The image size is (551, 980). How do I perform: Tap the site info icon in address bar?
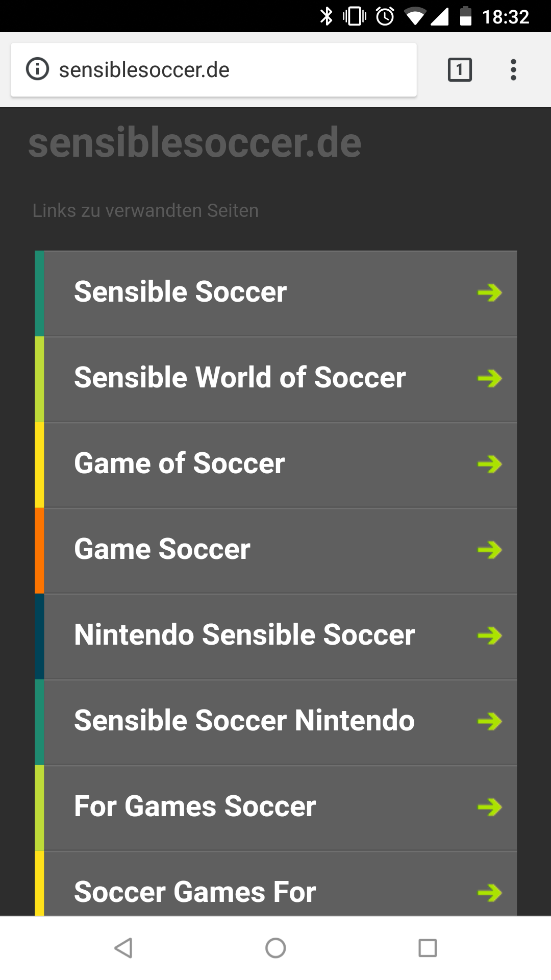point(37,69)
